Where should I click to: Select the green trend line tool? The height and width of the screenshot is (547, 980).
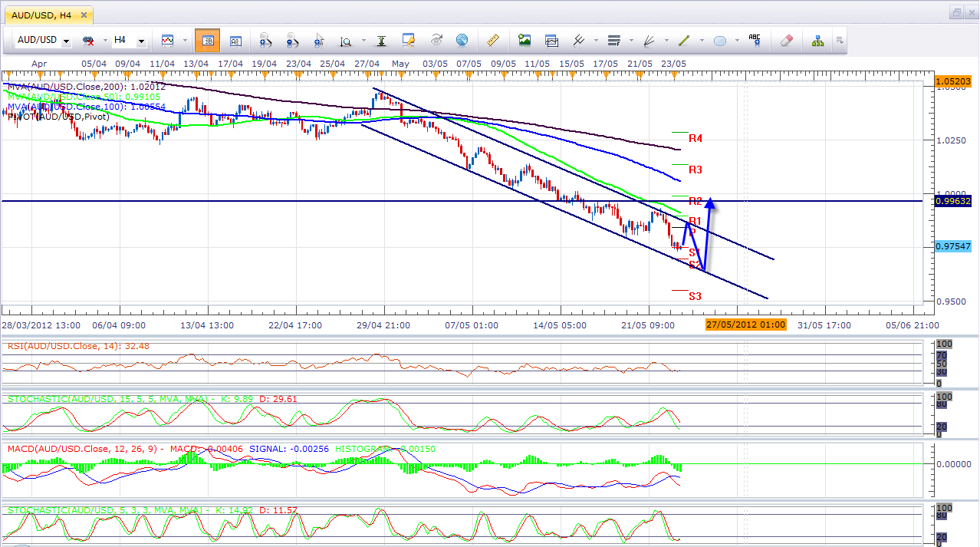[684, 41]
